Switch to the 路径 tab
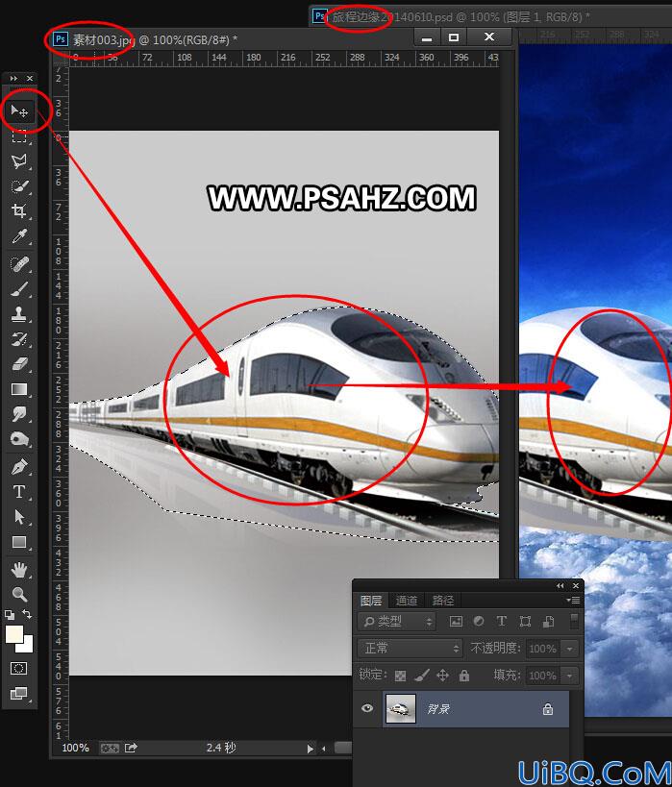 tap(442, 601)
